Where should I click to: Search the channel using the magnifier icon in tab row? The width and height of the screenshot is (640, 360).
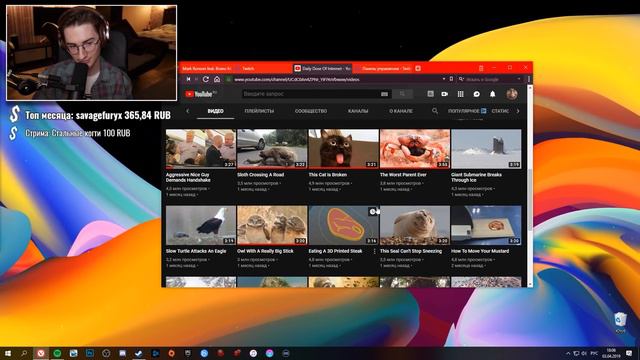click(435, 111)
